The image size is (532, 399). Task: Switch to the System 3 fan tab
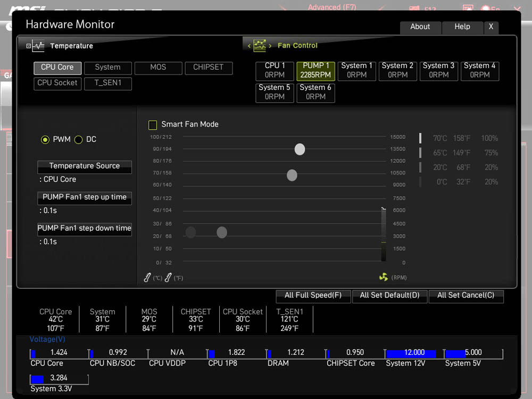(x=439, y=71)
